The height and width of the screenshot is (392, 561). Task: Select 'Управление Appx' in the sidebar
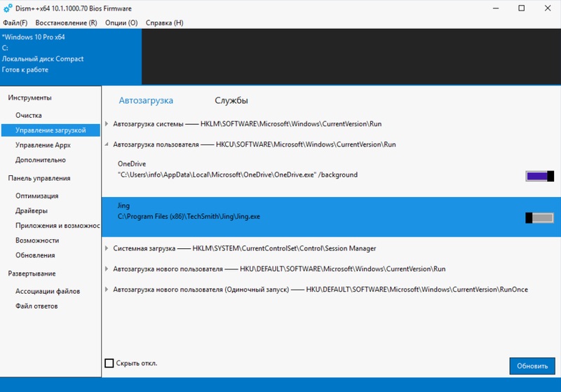(43, 145)
